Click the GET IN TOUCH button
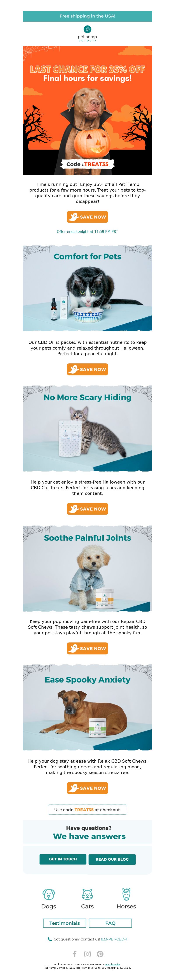This screenshot has width=175, height=980. [x=63, y=859]
